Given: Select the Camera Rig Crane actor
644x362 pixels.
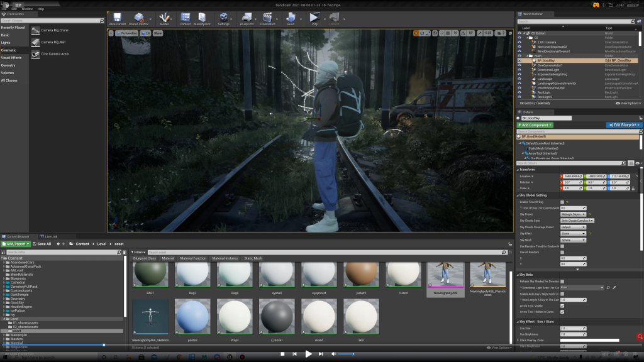Looking at the screenshot, I should coord(50,30).
